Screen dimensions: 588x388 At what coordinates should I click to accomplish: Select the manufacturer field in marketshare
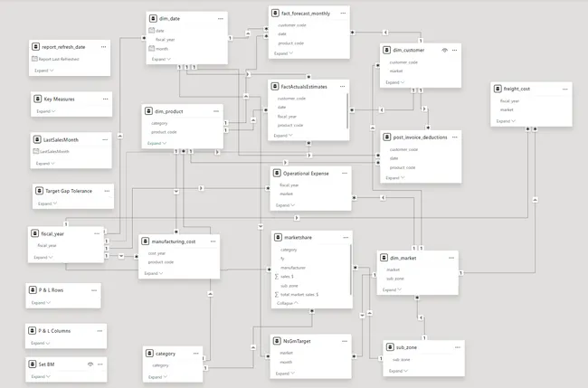(x=293, y=268)
